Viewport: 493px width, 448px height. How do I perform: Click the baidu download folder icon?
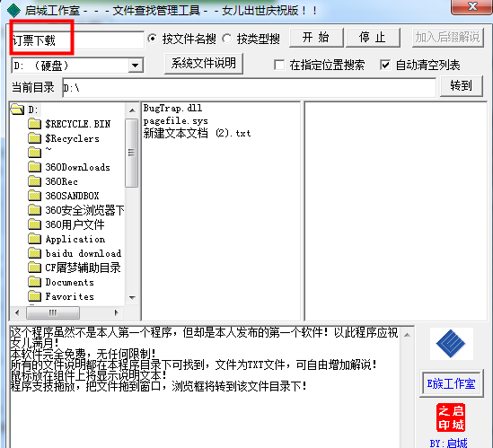[34, 253]
